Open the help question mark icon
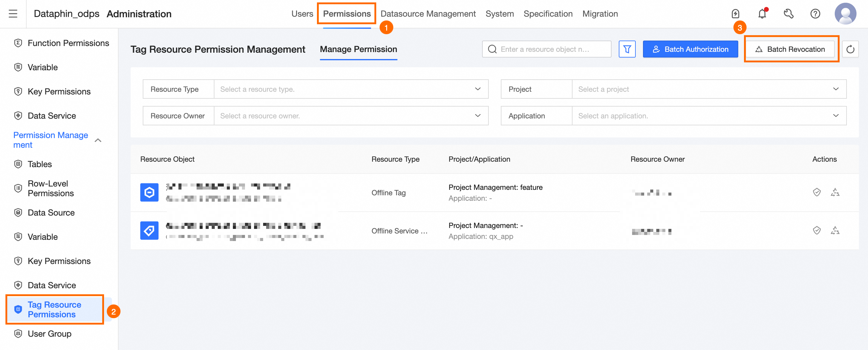The width and height of the screenshot is (868, 350). (x=815, y=14)
